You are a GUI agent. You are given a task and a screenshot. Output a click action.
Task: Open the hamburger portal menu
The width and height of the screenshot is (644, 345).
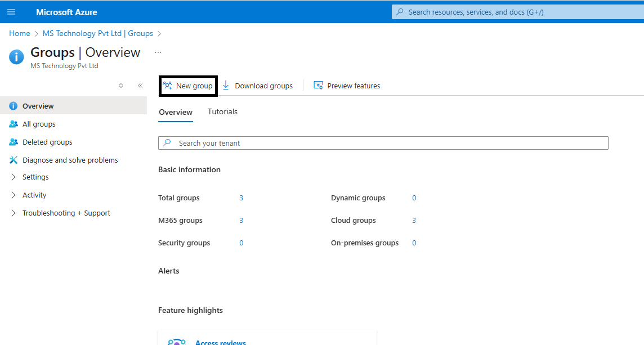(x=11, y=12)
